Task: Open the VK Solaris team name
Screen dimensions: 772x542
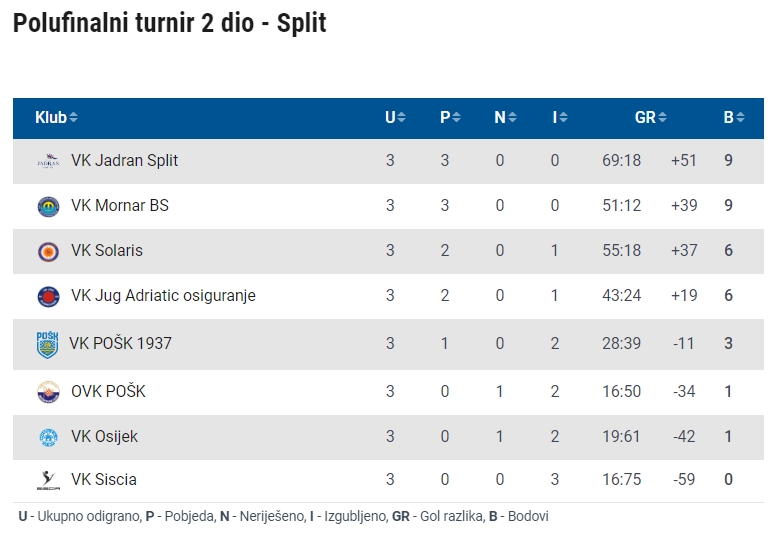Action: pyautogui.click(x=107, y=251)
